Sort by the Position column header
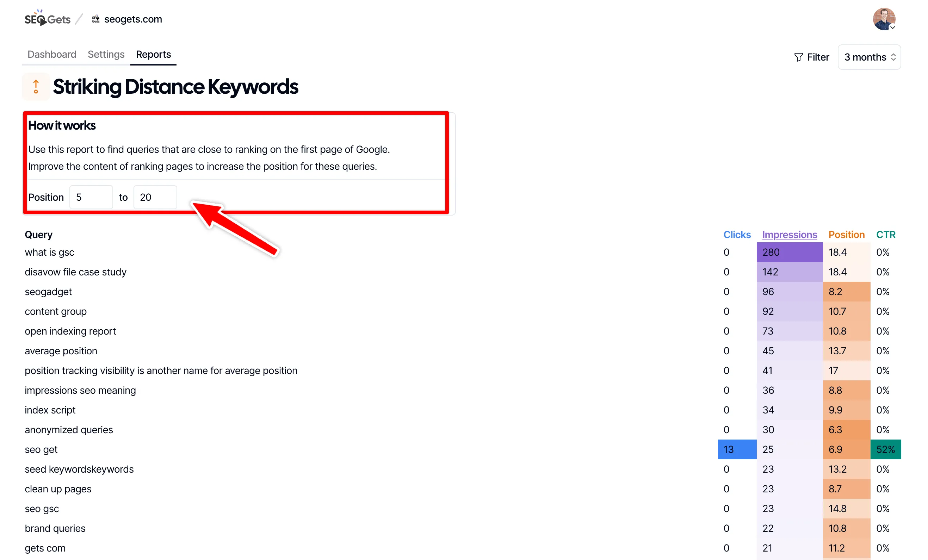The width and height of the screenshot is (928, 560). 846,235
